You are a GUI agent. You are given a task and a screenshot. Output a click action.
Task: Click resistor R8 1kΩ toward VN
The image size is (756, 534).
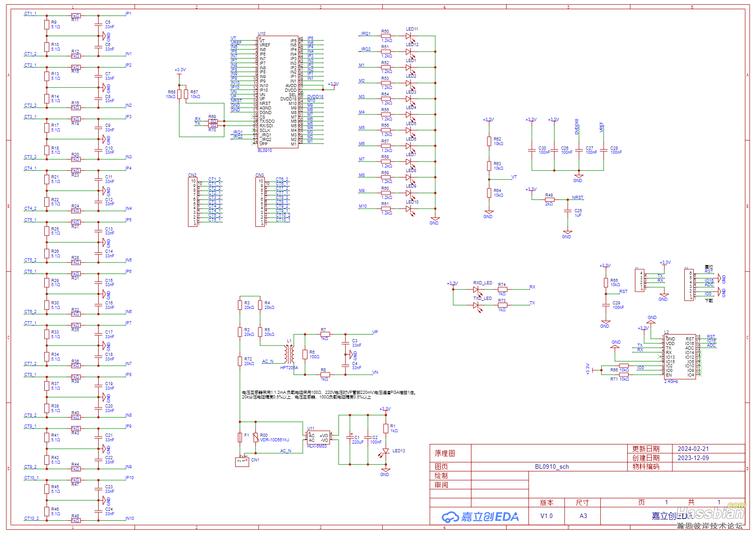(325, 375)
